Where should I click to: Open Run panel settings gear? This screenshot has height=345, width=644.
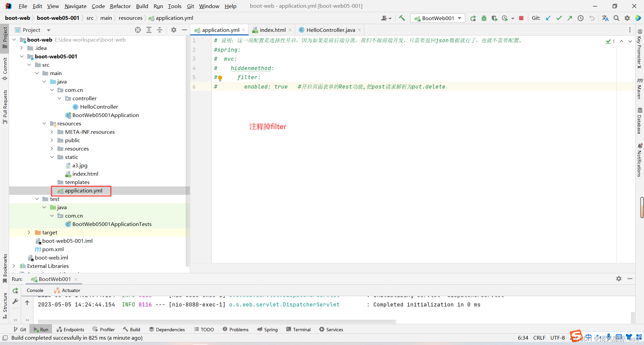click(619, 279)
